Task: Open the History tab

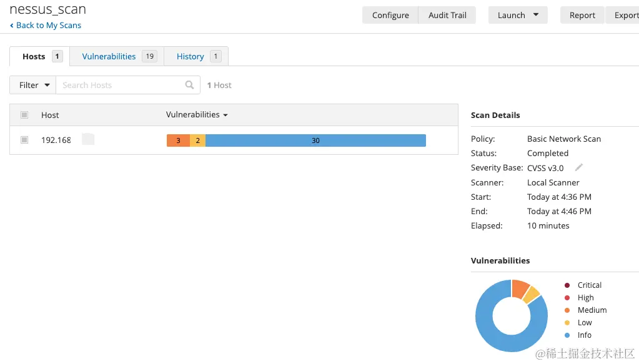Action: 196,56
